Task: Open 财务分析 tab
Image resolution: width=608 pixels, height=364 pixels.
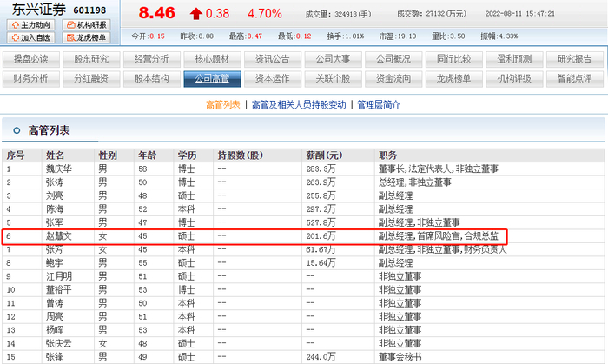Action: pos(31,79)
